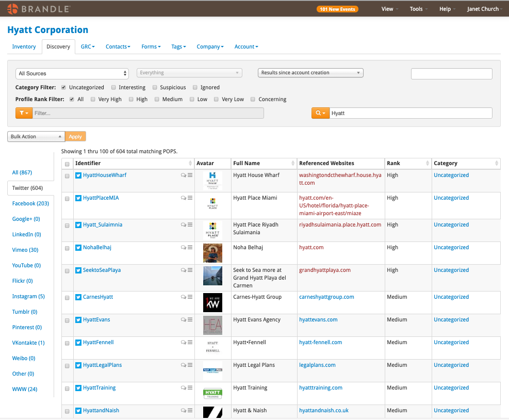
Task: Open Facebook (203) results link
Action: pyautogui.click(x=30, y=203)
